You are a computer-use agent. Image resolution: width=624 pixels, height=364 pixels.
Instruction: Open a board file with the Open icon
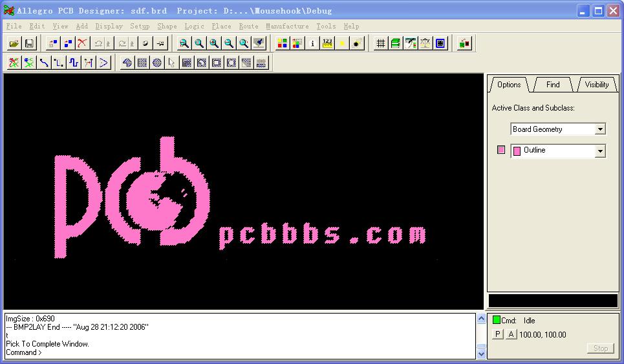pos(14,43)
